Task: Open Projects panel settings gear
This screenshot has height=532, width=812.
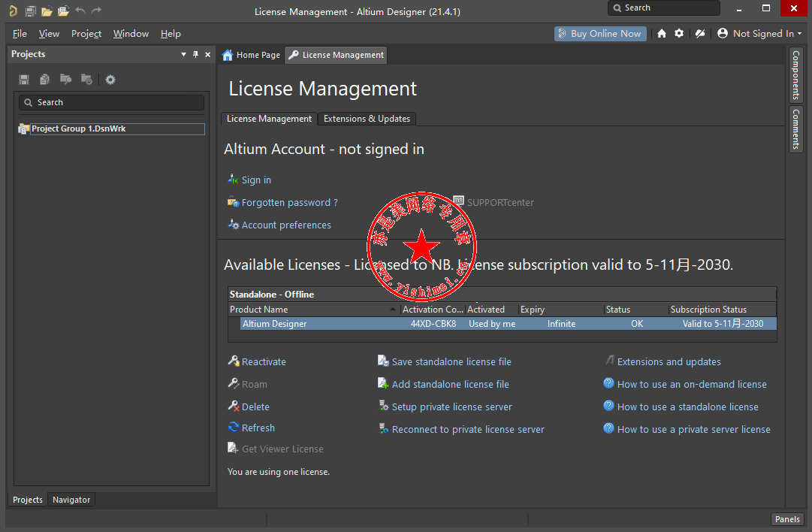Action: pos(110,79)
